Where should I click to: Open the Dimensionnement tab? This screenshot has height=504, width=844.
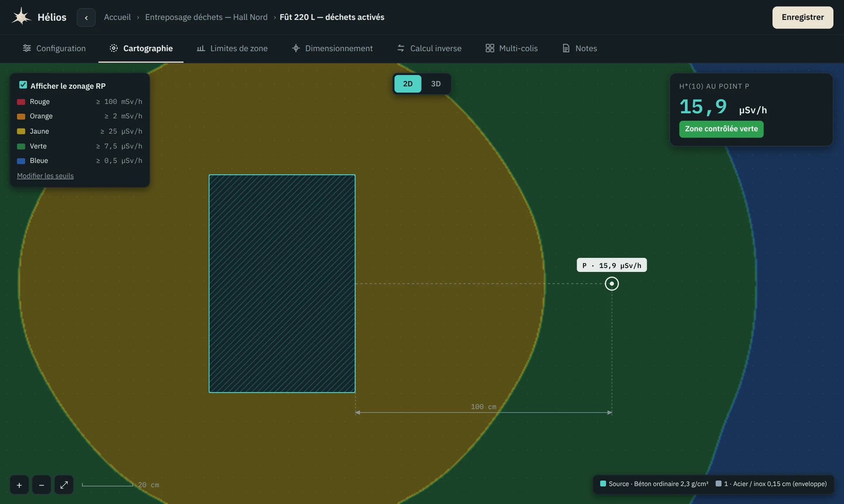pos(332,48)
